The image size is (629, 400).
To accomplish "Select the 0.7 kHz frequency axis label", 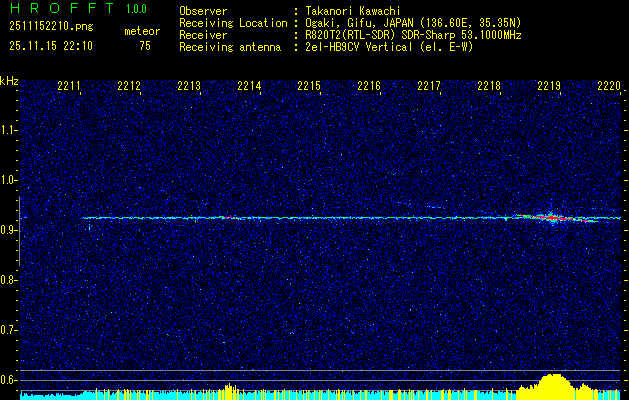I will click(7, 331).
